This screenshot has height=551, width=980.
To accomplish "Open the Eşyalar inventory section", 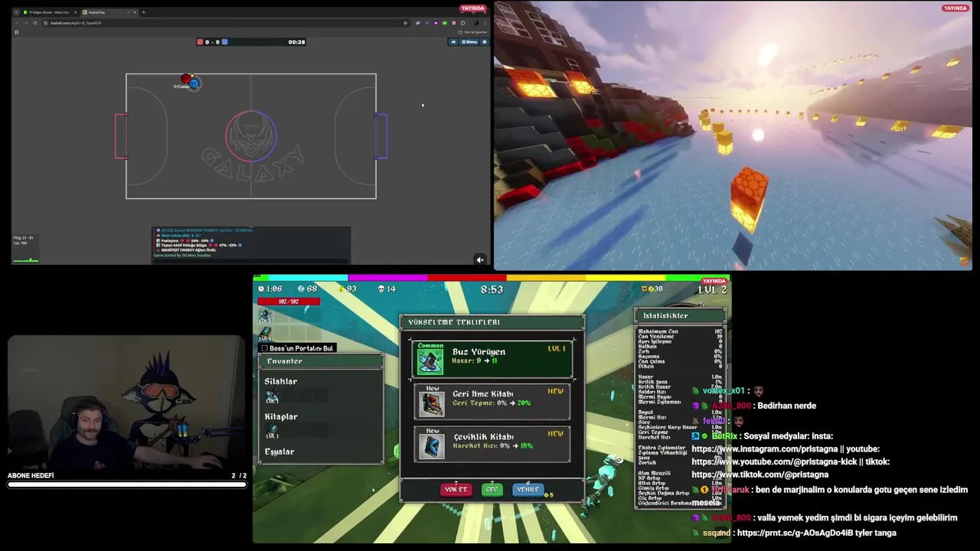I will [x=279, y=452].
